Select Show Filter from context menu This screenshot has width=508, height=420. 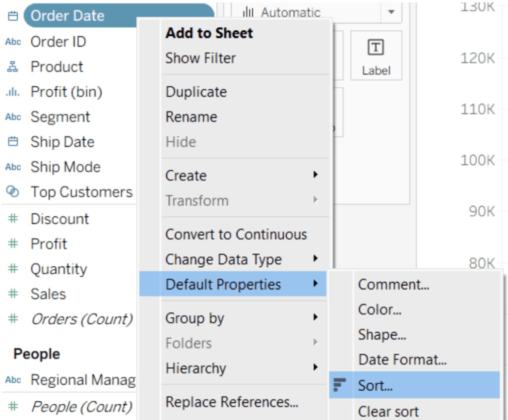(200, 58)
